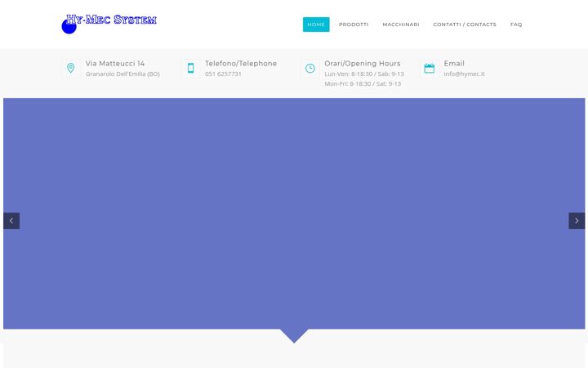The image size is (588, 368).
Task: Click the calendar icon beside Email
Action: click(430, 69)
